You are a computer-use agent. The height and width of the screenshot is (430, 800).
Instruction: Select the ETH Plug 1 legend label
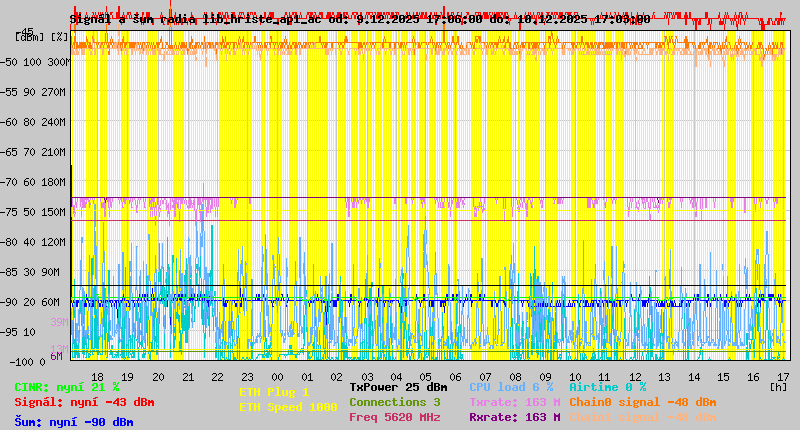(275, 392)
